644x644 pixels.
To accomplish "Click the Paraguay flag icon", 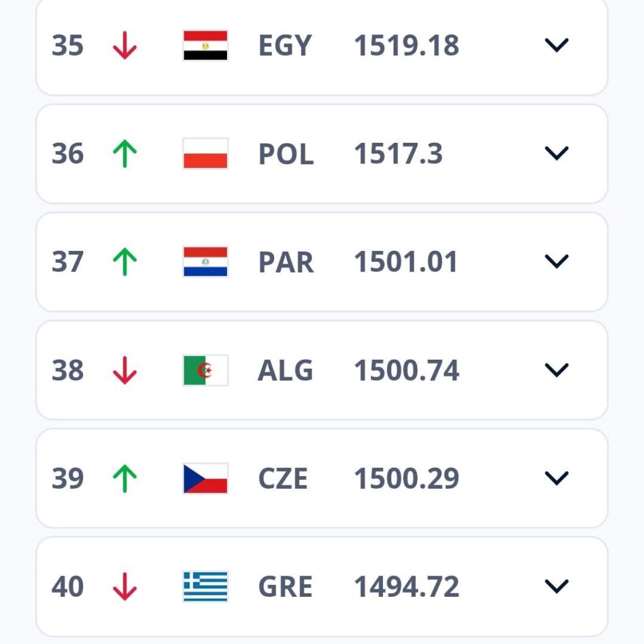I will (x=205, y=262).
